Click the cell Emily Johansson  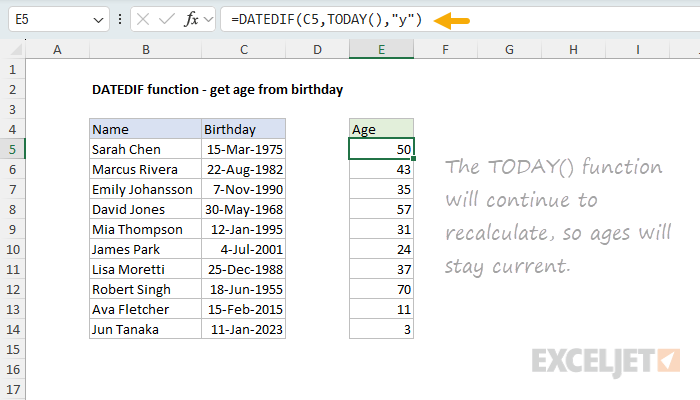(146, 189)
